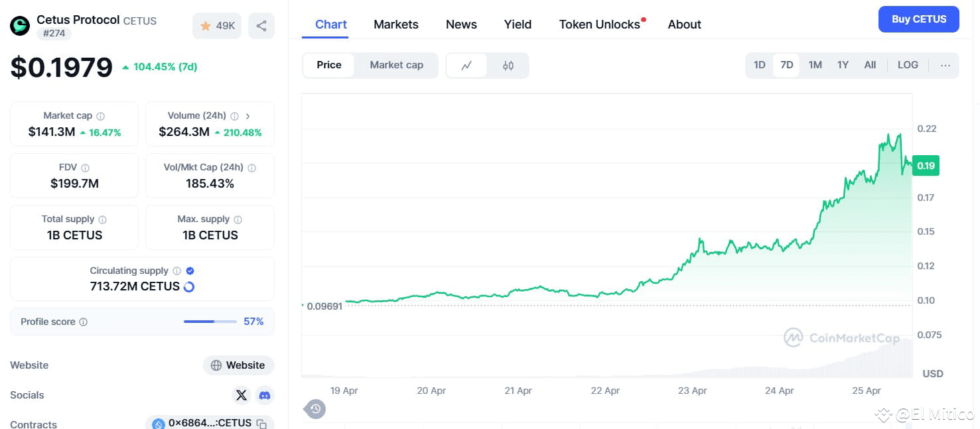Click the $141.3M market cap value
Viewport: 980px width, 429px height.
(x=52, y=132)
